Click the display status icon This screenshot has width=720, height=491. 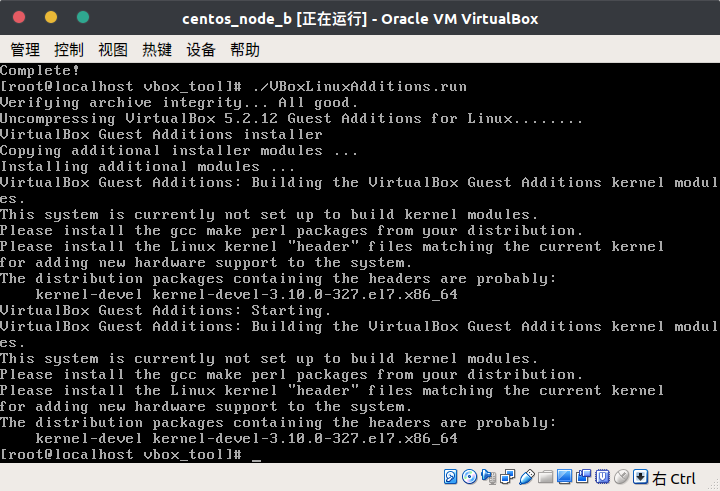tap(564, 477)
